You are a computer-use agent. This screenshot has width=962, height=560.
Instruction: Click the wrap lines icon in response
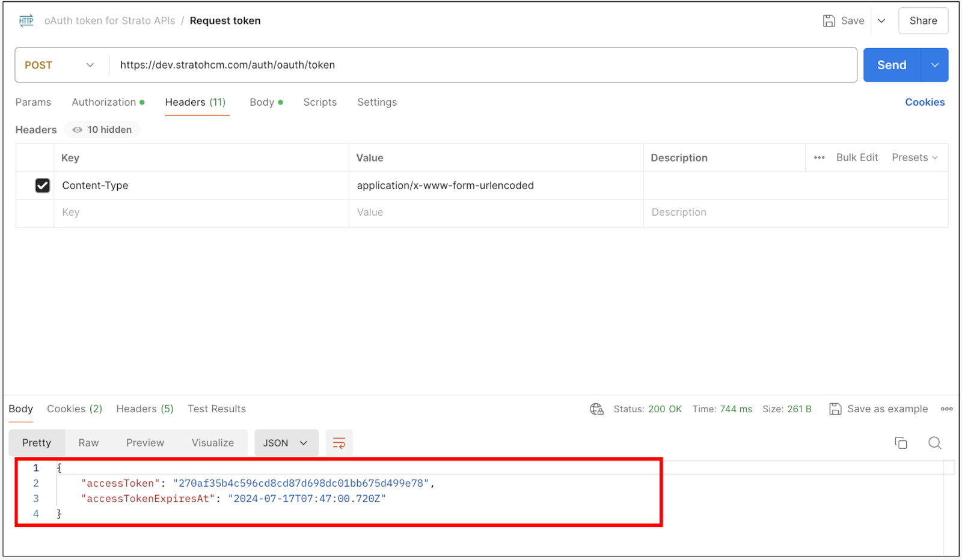click(339, 443)
